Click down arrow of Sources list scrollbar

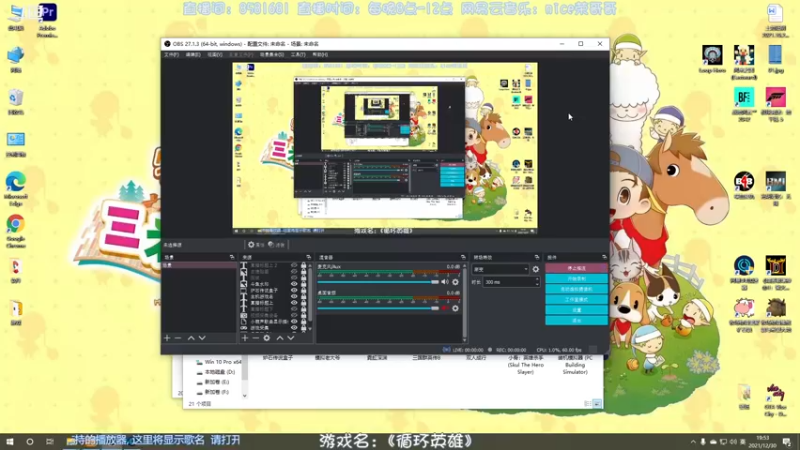click(x=310, y=330)
